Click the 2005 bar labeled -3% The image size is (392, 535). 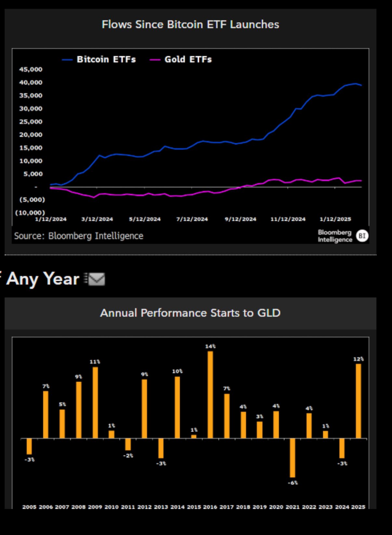29,447
